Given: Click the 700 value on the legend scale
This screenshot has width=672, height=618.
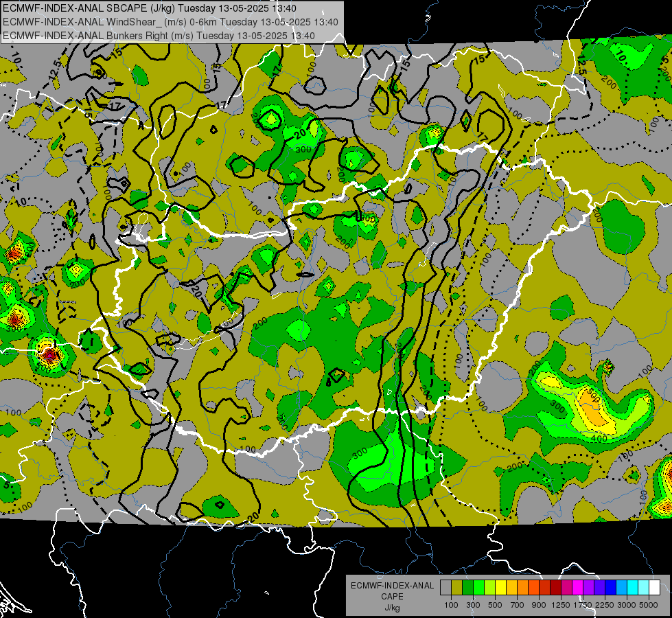Looking at the screenshot, I should [517, 605].
